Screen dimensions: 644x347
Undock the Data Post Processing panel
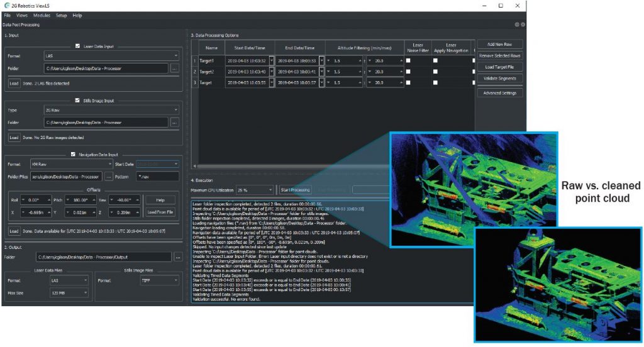(516, 24)
